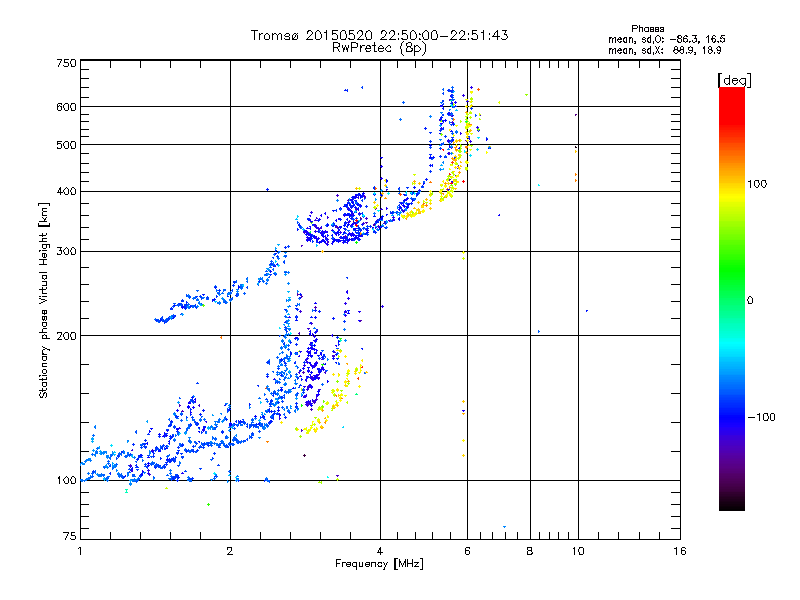Click the black bottom of the colorbar
800x600 pixels.
point(732,503)
